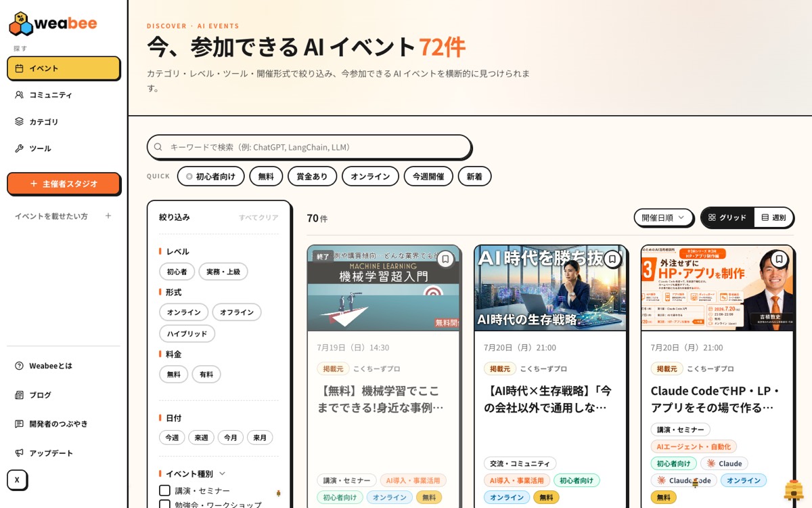Check the 講演・セミナー checkbox
Image resolution: width=812 pixels, height=508 pixels.
(x=164, y=490)
